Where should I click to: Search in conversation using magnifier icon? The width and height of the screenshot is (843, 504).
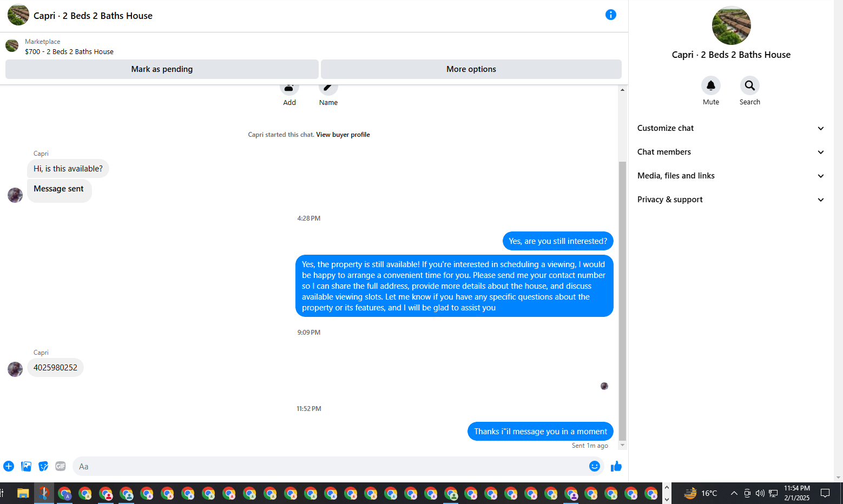click(749, 85)
